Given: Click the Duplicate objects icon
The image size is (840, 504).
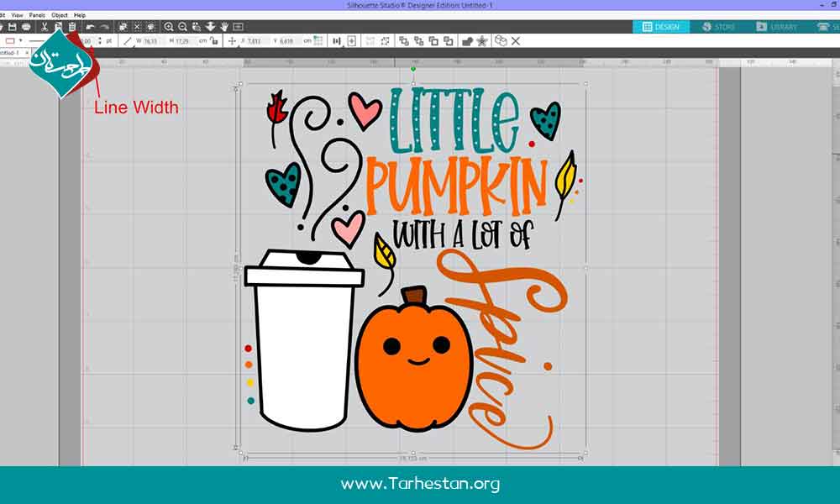Looking at the screenshot, I should point(501,40).
